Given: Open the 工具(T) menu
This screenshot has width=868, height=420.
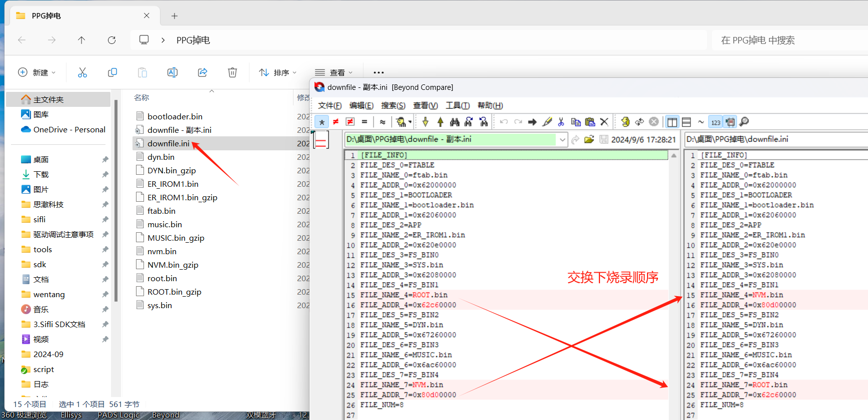Looking at the screenshot, I should pos(457,105).
